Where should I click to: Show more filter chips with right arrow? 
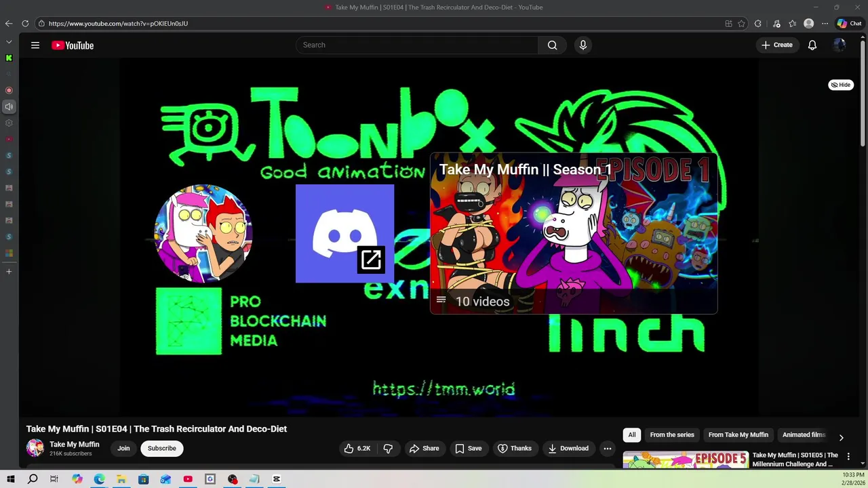[x=841, y=438]
